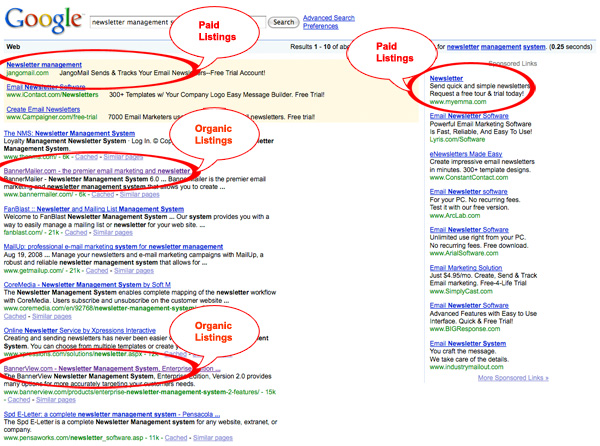
Task: Click the www.myemma.com URL text
Action: tap(458, 102)
